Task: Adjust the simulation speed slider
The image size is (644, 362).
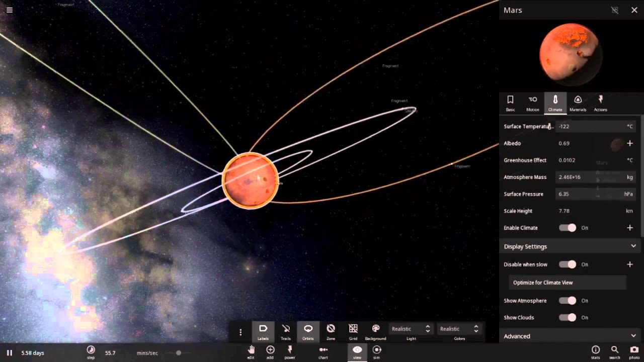Action: [x=178, y=353]
